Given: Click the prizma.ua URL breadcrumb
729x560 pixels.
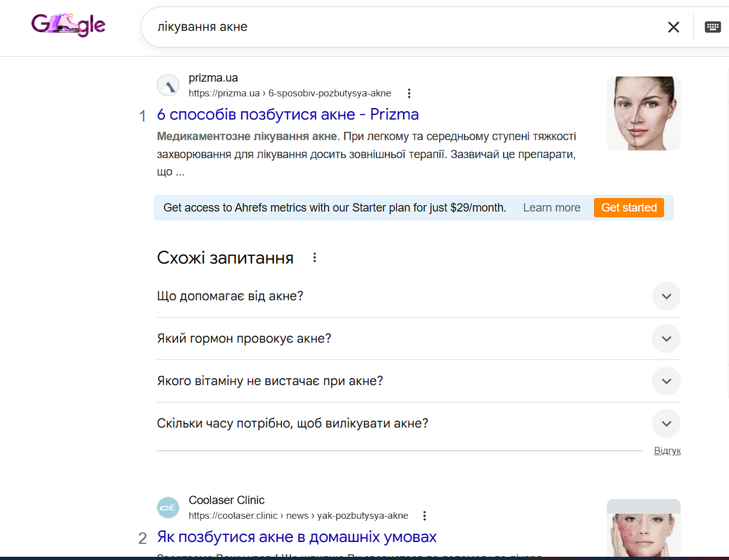Looking at the screenshot, I should [290, 93].
